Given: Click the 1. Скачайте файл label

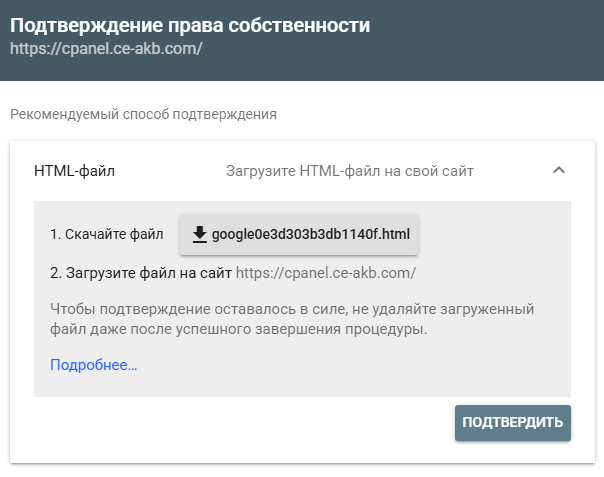Looking at the screenshot, I should coord(107,234).
